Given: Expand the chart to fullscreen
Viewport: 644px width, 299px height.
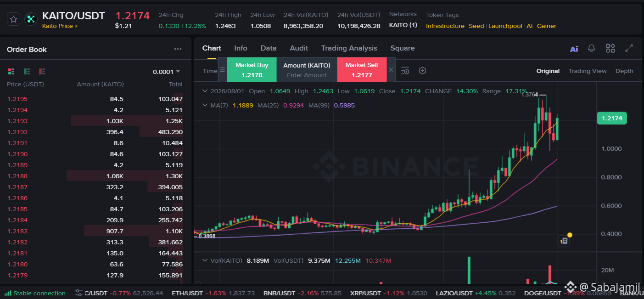Looking at the screenshot, I should (x=629, y=48).
